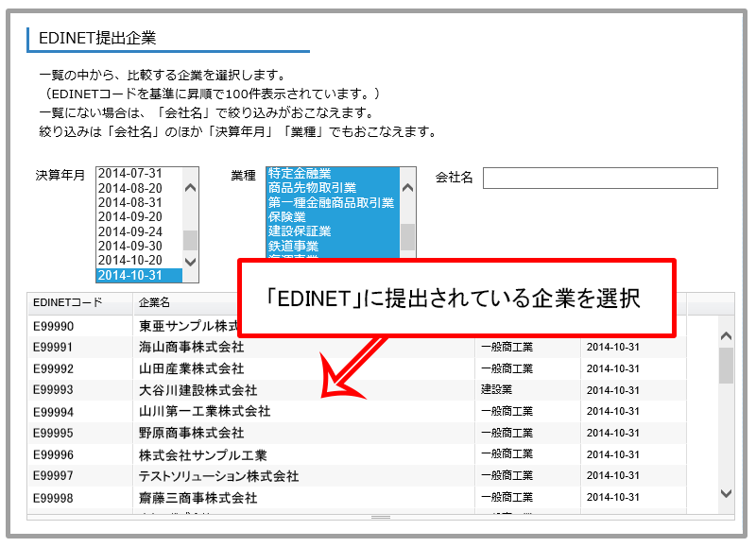Click the E99992 code cell
Viewport: 756px width, 547px height.
(54, 369)
